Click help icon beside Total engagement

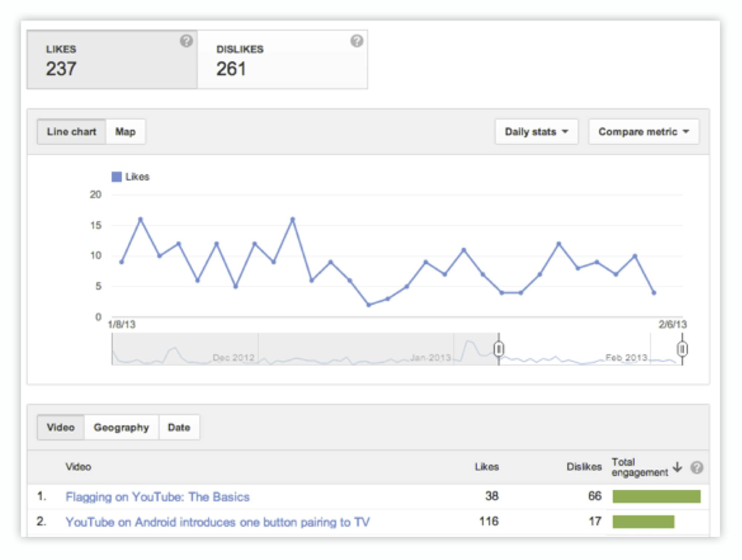coord(697,467)
